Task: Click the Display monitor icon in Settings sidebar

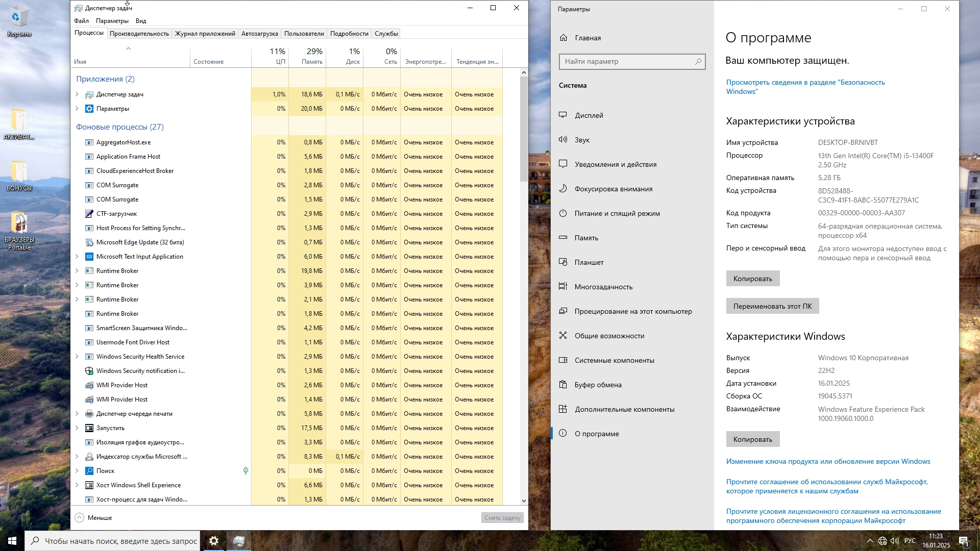Action: 563,115
